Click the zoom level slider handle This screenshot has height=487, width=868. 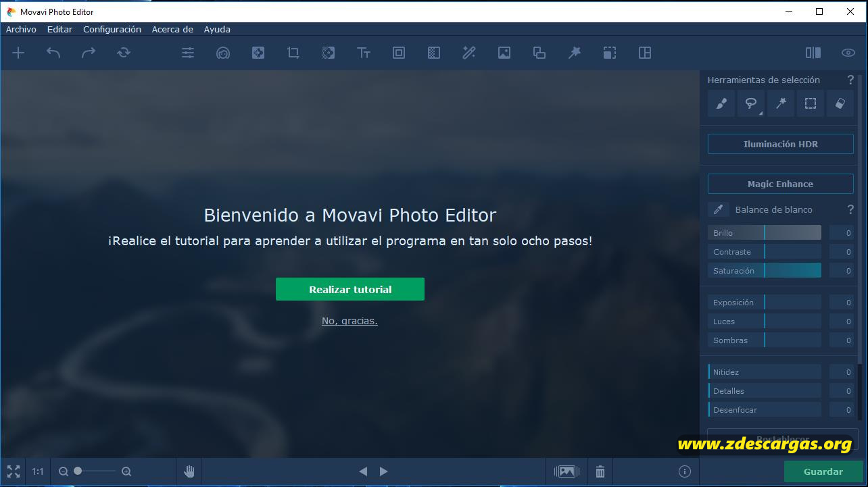(x=78, y=471)
